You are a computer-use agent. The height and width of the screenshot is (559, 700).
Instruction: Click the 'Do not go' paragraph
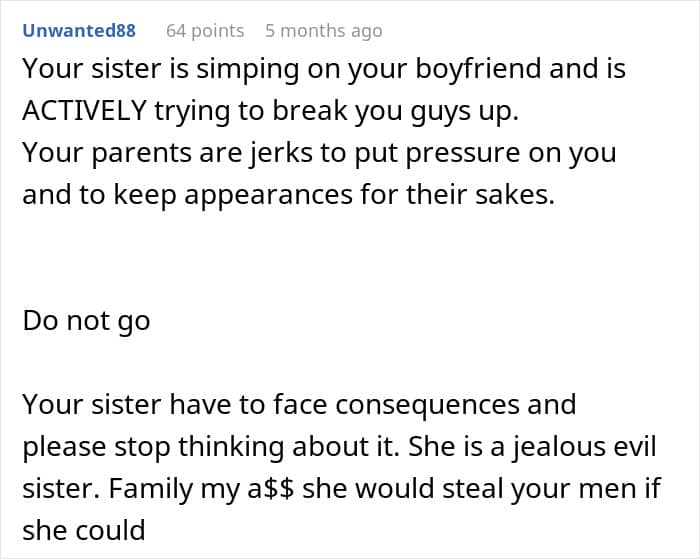pyautogui.click(x=86, y=321)
